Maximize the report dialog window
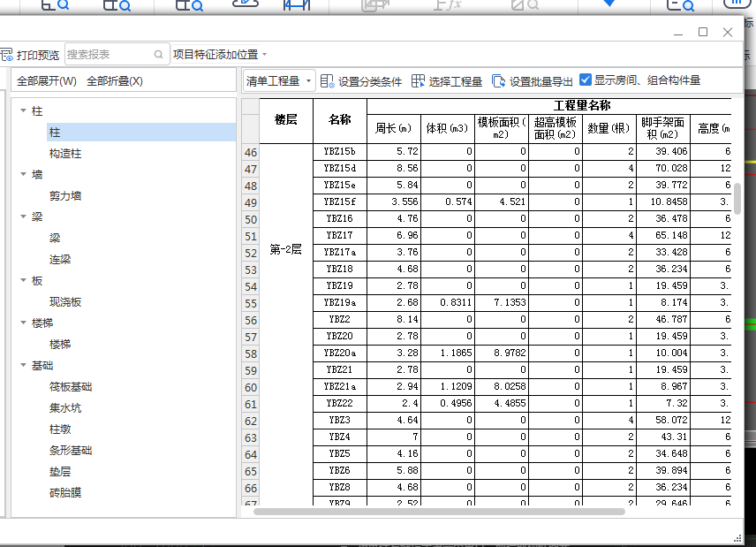 point(703,32)
